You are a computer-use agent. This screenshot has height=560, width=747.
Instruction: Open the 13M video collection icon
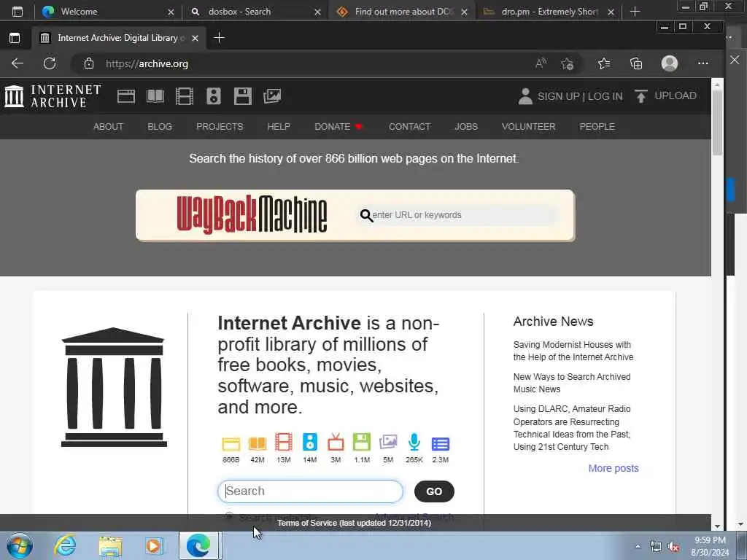coord(284,443)
